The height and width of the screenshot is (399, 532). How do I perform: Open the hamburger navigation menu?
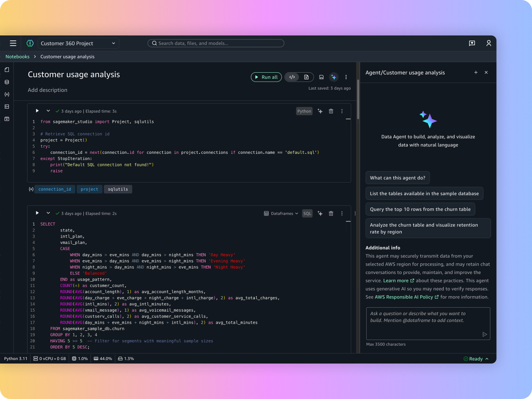(13, 43)
